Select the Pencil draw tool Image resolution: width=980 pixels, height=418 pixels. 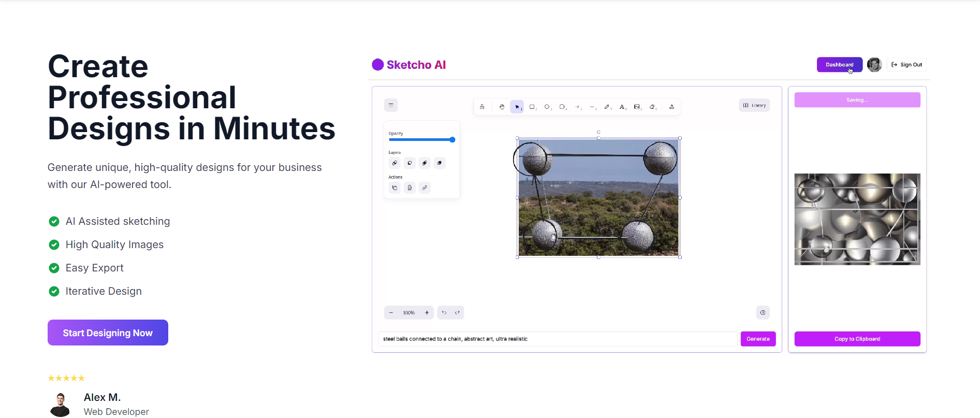tap(607, 107)
